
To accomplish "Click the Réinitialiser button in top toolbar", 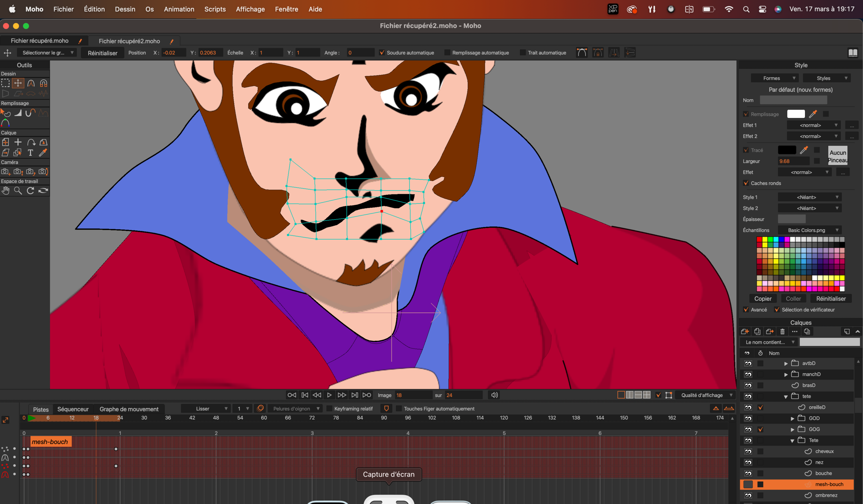I will pos(103,53).
